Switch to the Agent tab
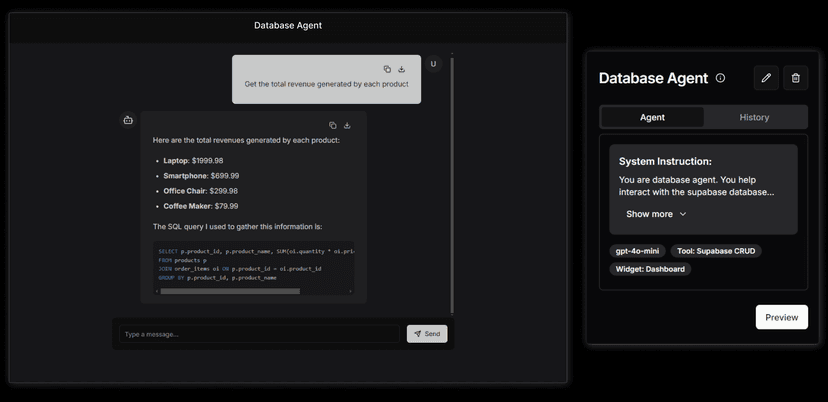The height and width of the screenshot is (402, 828). point(652,117)
